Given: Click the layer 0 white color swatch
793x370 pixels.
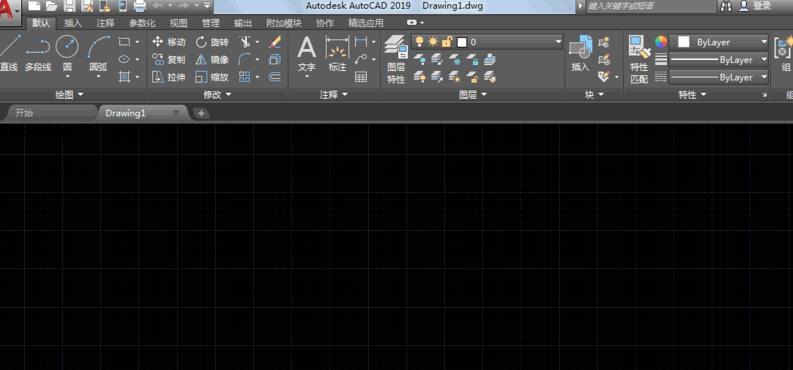Looking at the screenshot, I should [x=461, y=42].
